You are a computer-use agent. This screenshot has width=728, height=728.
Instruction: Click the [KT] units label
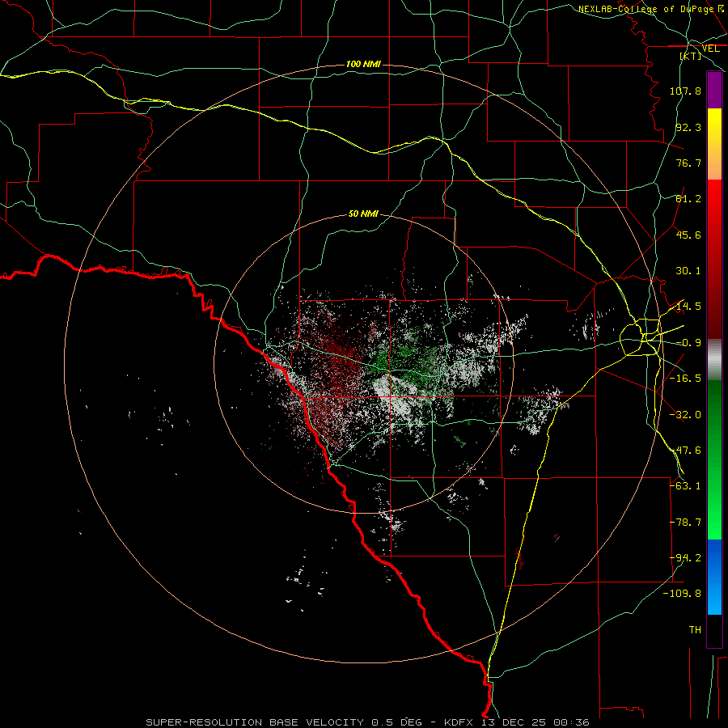tap(691, 56)
